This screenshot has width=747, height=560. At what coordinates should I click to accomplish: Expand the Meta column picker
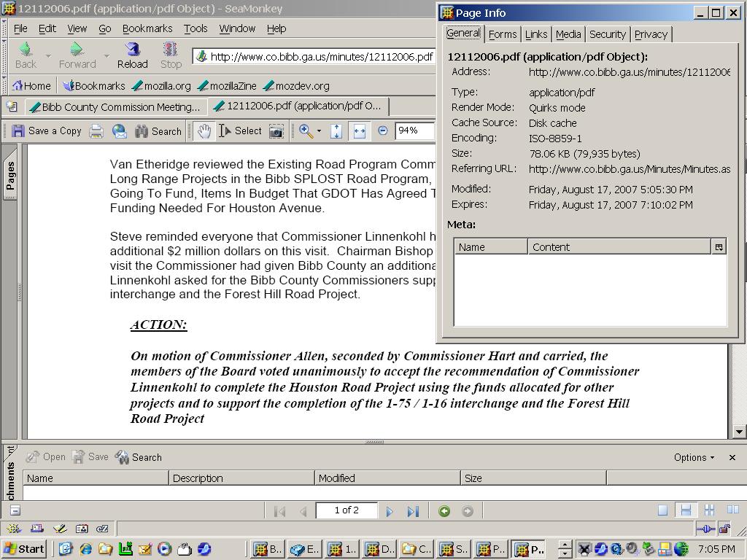click(x=719, y=246)
